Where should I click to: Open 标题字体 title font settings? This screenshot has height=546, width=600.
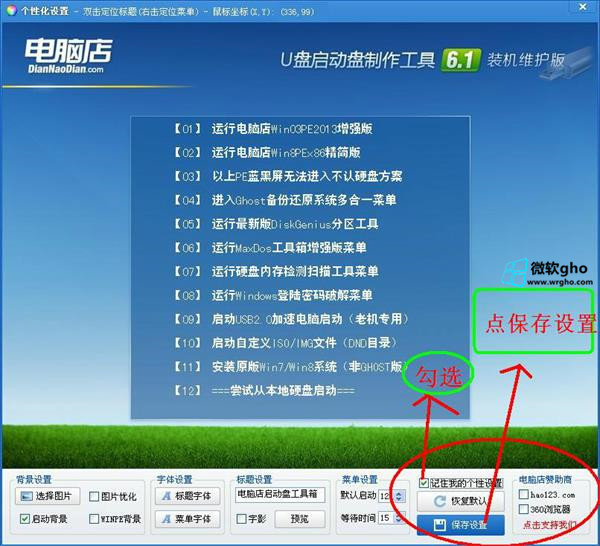188,496
